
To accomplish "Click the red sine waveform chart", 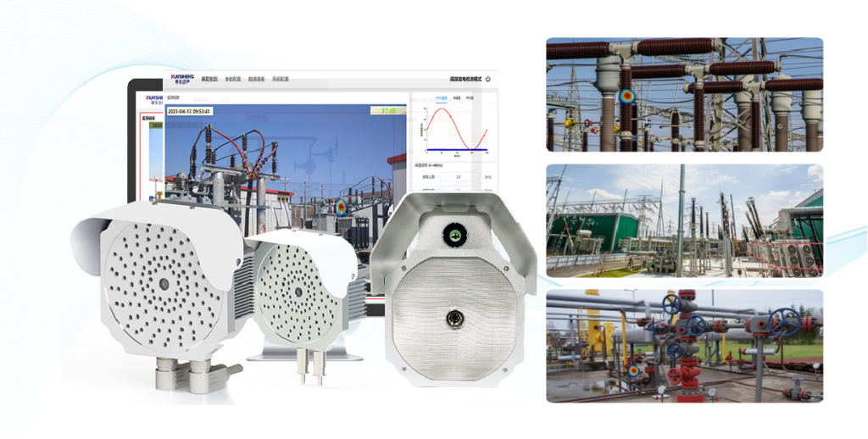I will (455, 130).
